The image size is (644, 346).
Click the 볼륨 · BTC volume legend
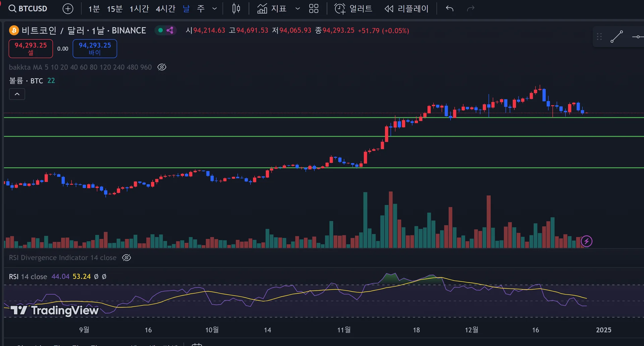coord(26,81)
